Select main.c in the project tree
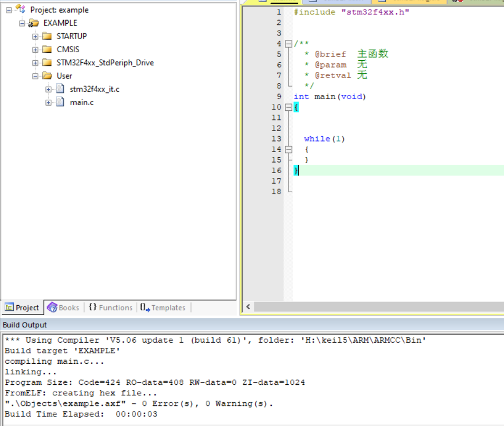The width and height of the screenshot is (504, 426). 81,102
